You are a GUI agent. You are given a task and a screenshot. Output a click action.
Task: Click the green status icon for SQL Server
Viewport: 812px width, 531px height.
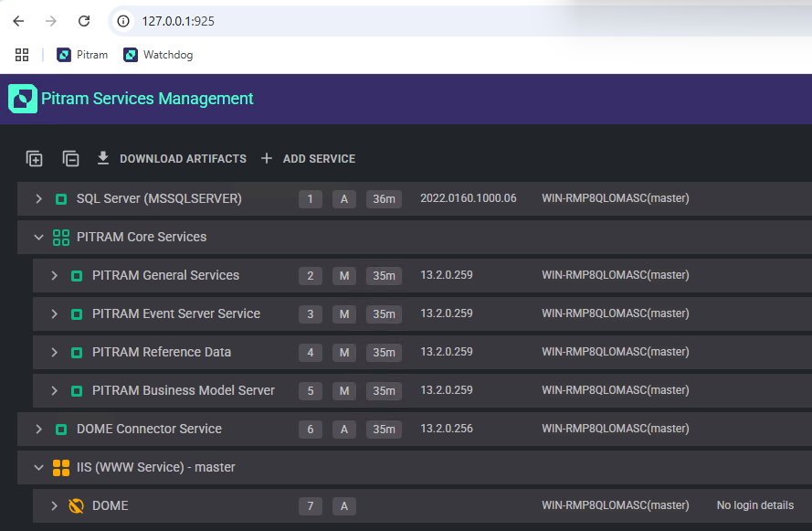[x=61, y=199]
